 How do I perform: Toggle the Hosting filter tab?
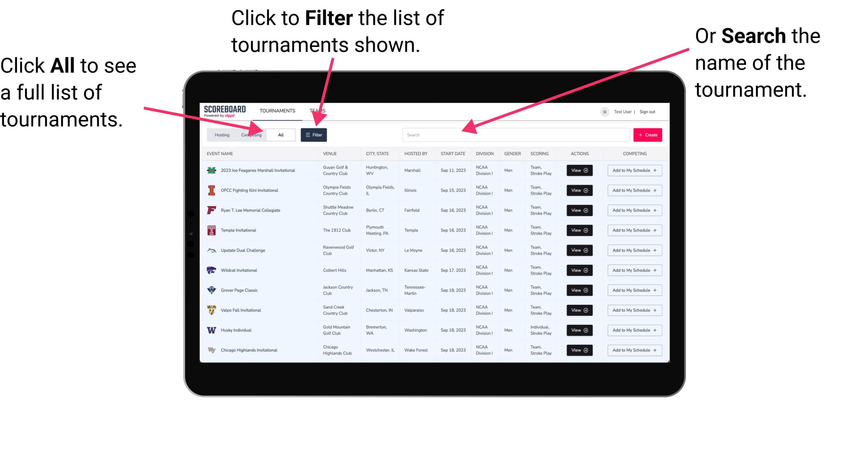tap(221, 134)
